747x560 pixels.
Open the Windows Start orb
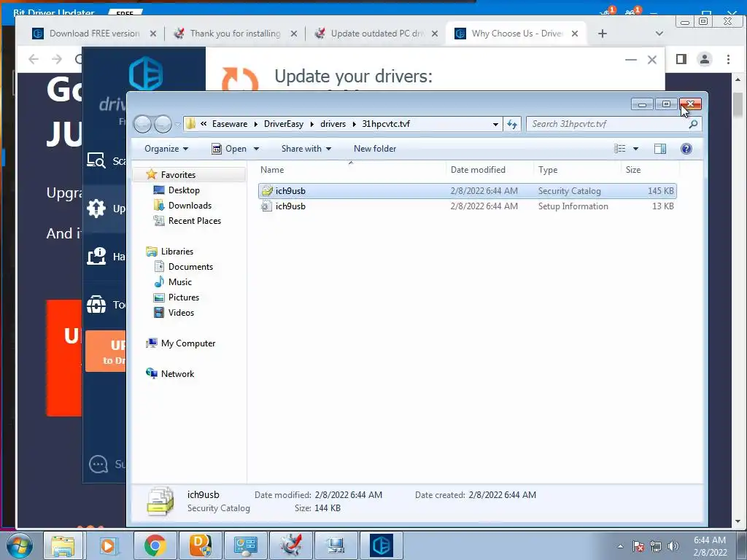[20, 545]
